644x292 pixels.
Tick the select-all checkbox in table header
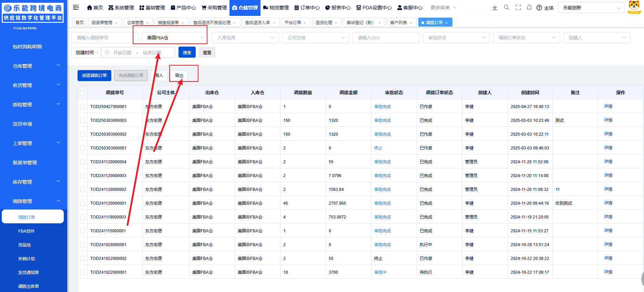(x=83, y=93)
